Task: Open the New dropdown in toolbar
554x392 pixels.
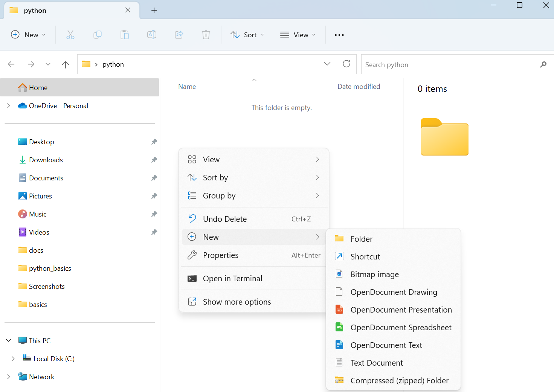Action: tap(28, 35)
